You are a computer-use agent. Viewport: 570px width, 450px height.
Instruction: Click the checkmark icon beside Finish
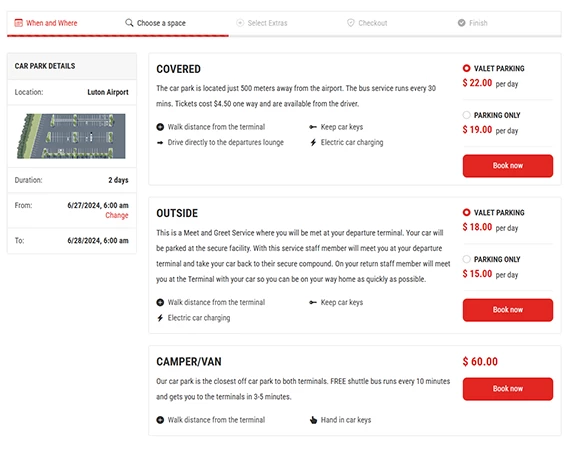461,23
